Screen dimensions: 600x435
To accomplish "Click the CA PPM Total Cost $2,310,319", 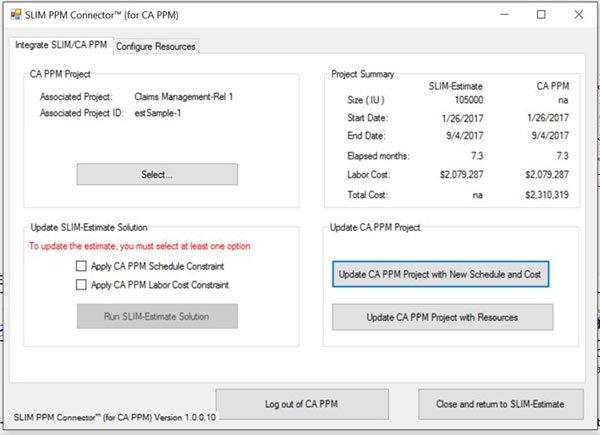I will pyautogui.click(x=547, y=195).
